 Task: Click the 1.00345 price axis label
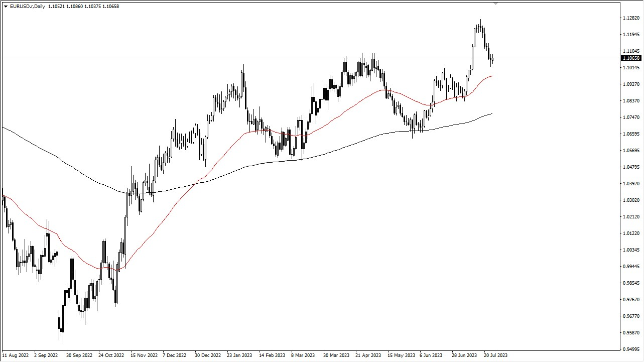click(631, 250)
